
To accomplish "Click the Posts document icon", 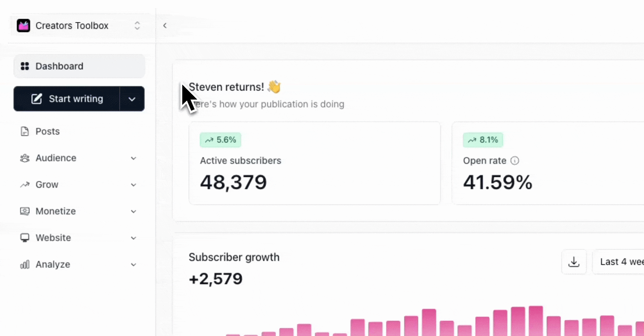I will 25,131.
